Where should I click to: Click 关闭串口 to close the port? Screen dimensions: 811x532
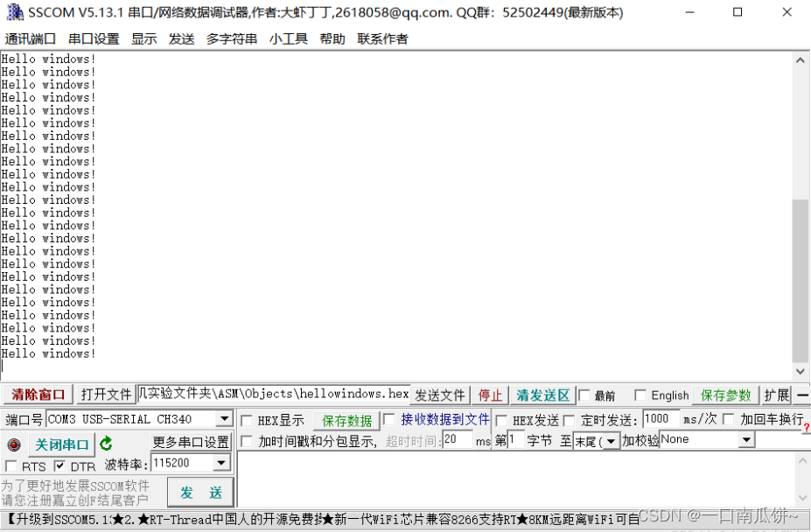click(x=61, y=444)
